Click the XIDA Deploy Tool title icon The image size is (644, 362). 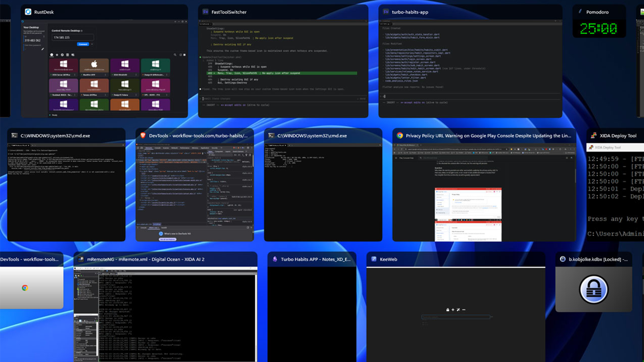click(594, 135)
